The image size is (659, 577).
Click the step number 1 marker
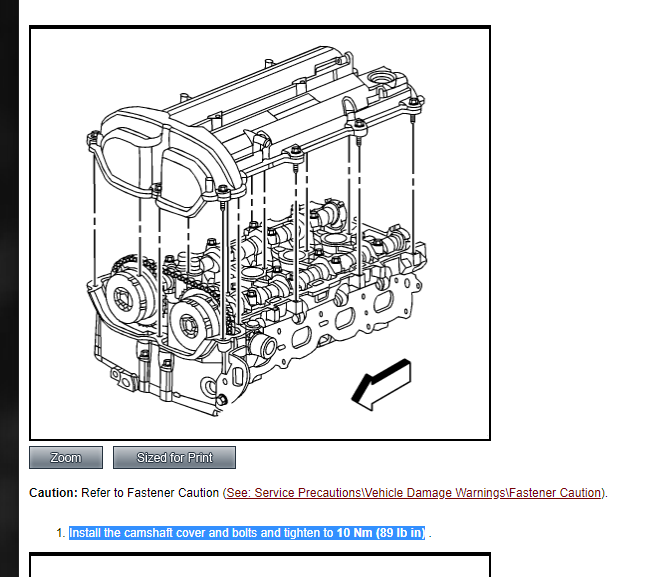pos(61,533)
